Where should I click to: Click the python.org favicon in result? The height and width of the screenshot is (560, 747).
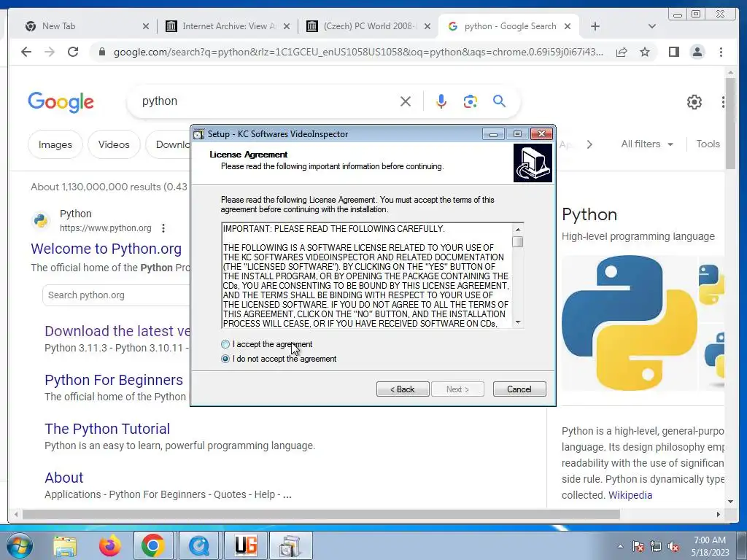click(x=41, y=220)
